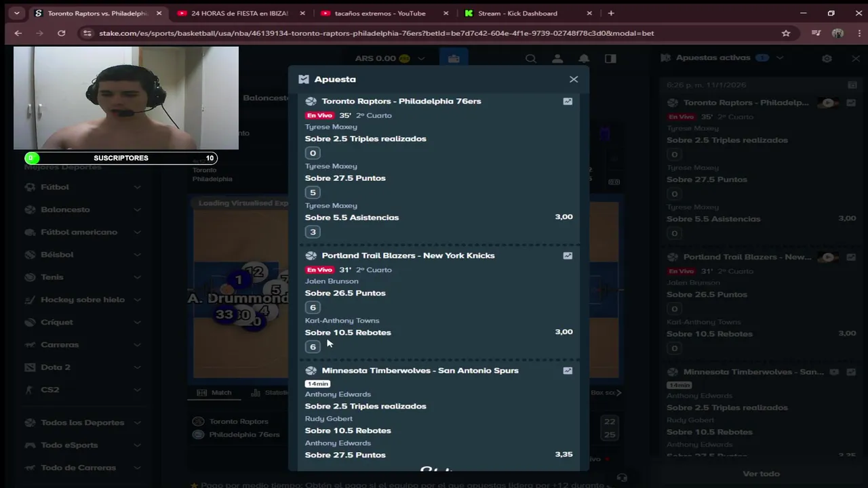Click the Apuesta ticket icon in the modal header
This screenshot has height=488, width=868.
click(x=304, y=79)
